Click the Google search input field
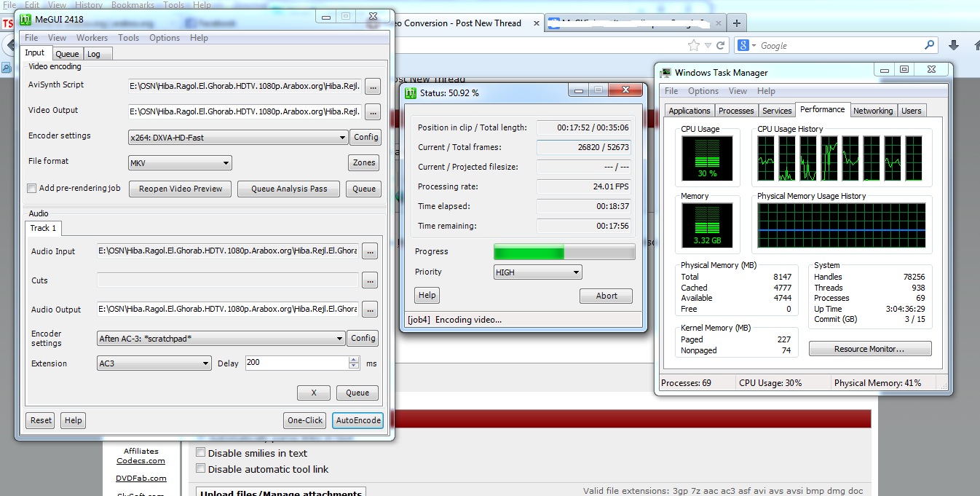The width and height of the screenshot is (980, 496). (839, 45)
